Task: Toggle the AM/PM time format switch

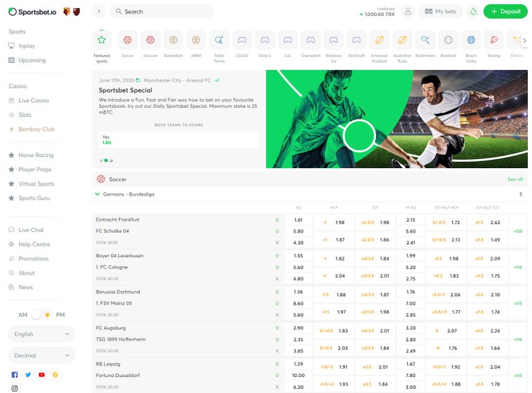Action: pos(42,315)
